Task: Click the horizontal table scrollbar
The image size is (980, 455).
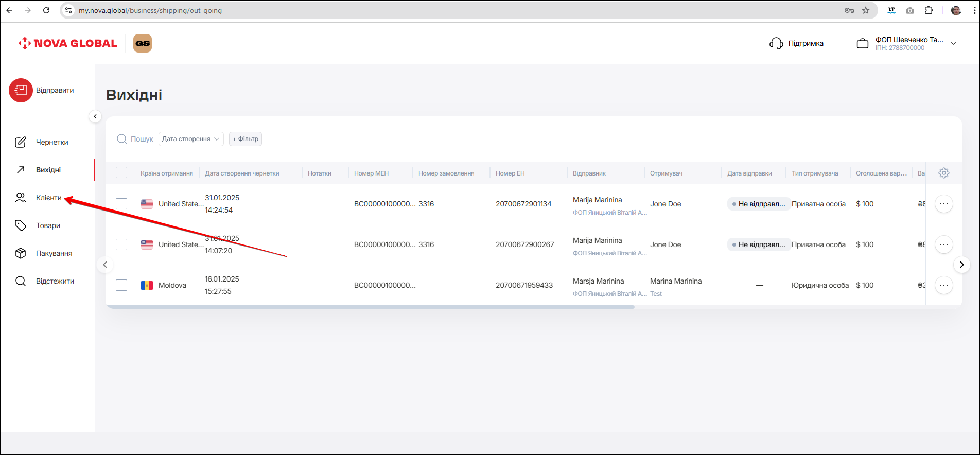Action: (371, 307)
